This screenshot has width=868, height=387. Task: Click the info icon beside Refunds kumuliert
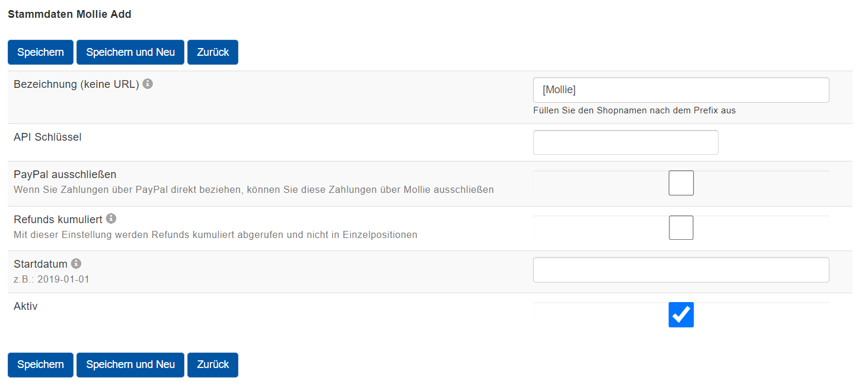(111, 218)
